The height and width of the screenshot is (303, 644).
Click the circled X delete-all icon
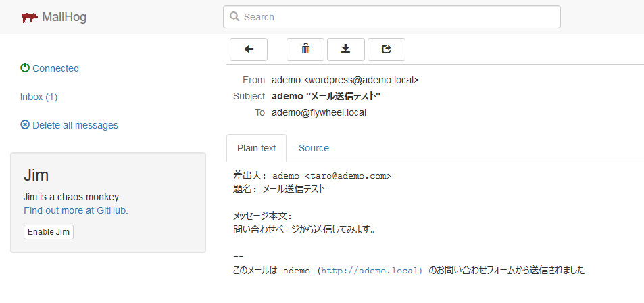[x=25, y=124]
